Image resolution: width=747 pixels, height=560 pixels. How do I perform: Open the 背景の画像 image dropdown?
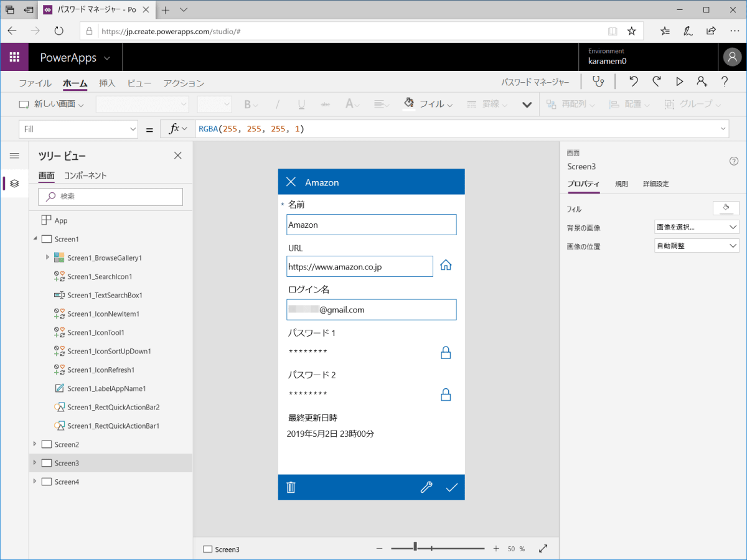tap(697, 227)
